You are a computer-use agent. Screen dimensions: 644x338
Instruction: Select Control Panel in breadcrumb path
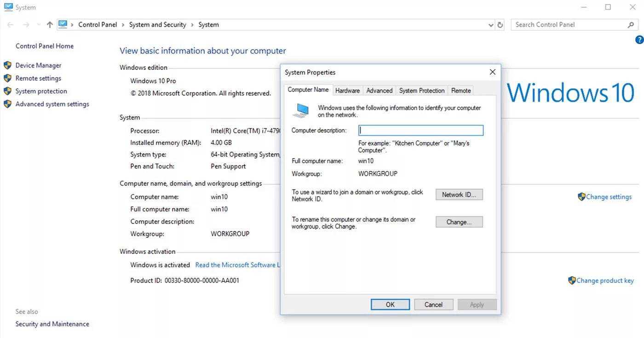(98, 25)
